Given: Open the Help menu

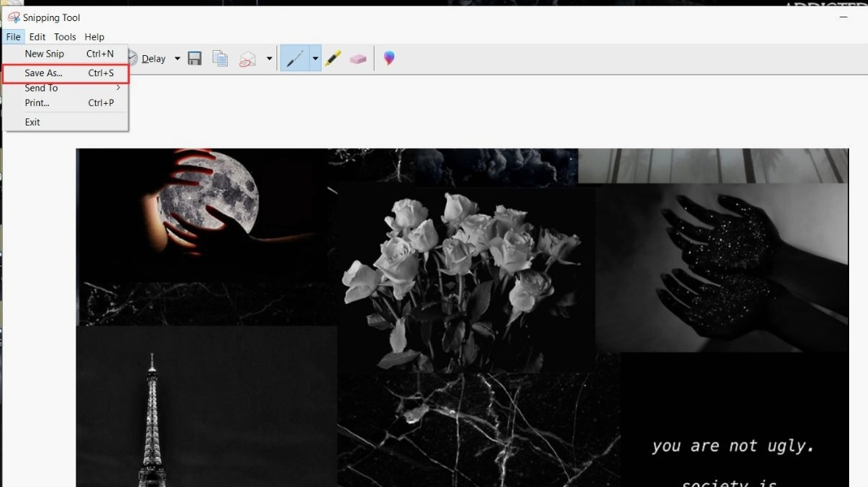Looking at the screenshot, I should click(x=94, y=37).
